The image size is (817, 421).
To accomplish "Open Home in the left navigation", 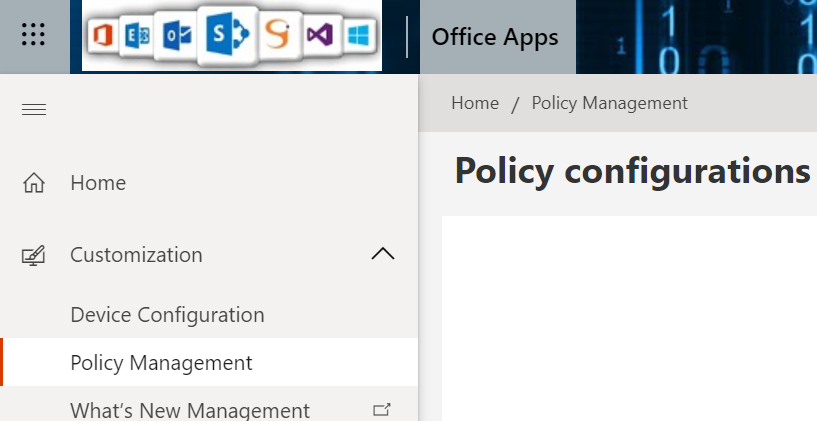I will pos(98,183).
